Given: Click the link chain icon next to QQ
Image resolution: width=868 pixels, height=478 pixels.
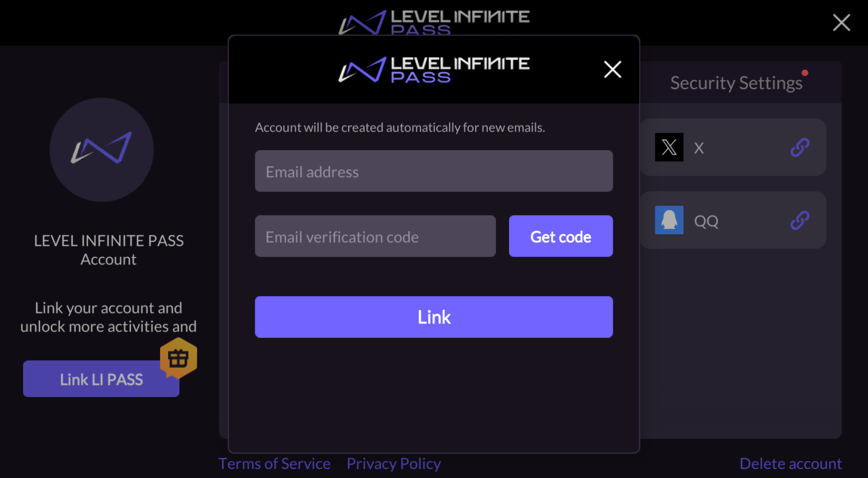Looking at the screenshot, I should [801, 220].
